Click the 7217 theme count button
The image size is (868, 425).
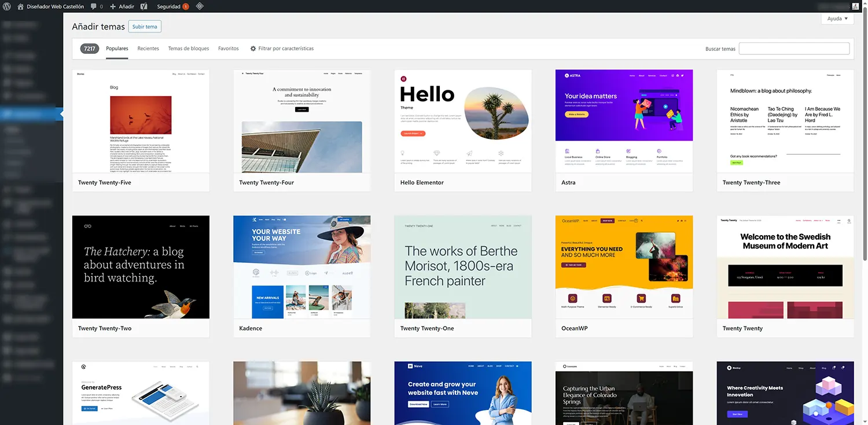(x=89, y=49)
